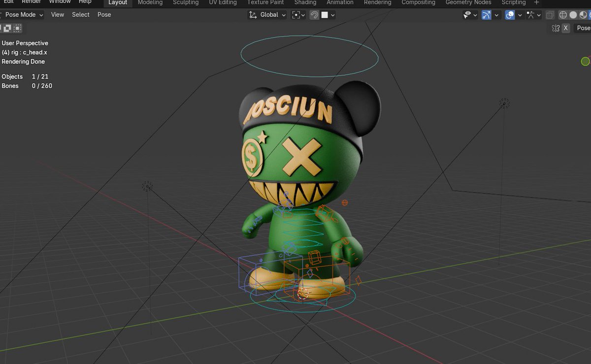Switch to the Shading workspace tab
The image size is (591, 364).
(305, 2)
